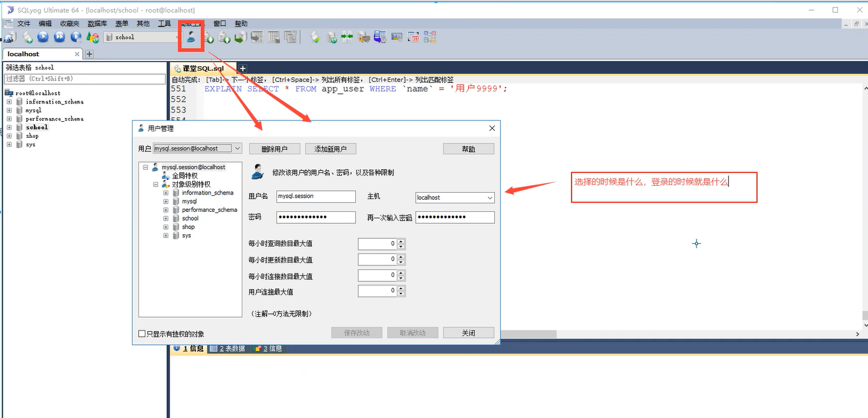Expand information_schema in main object browser

pos(9,101)
